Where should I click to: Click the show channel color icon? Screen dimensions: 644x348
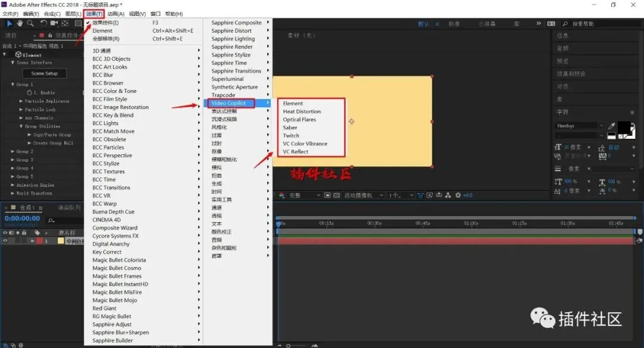[x=281, y=195]
